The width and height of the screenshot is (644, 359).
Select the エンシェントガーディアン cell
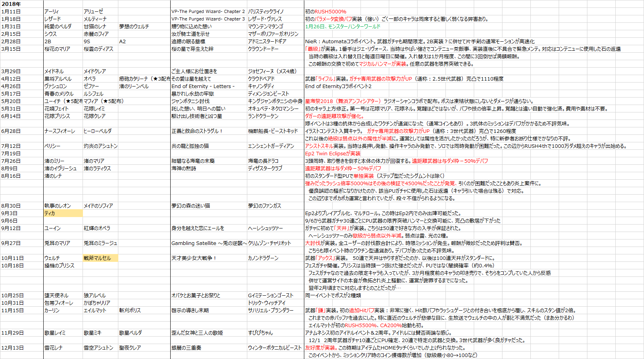[275, 146]
